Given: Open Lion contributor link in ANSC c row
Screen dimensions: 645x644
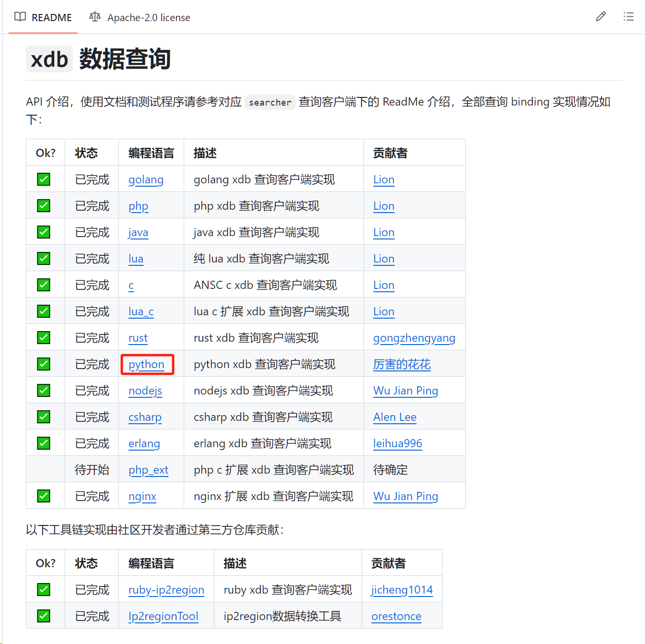Looking at the screenshot, I should (x=384, y=285).
